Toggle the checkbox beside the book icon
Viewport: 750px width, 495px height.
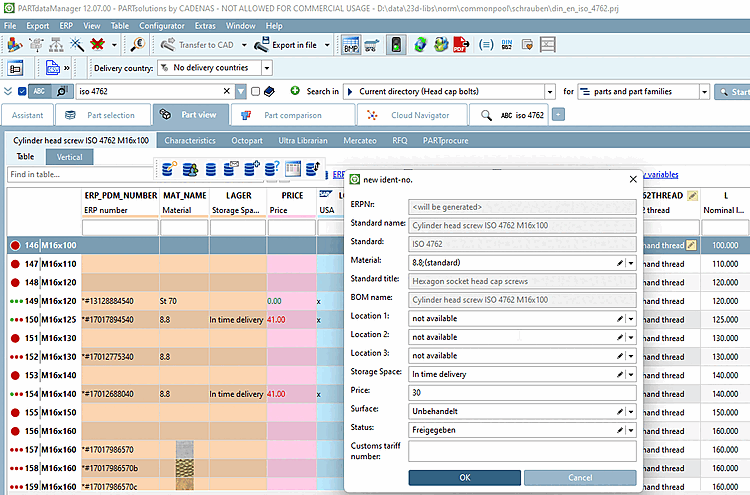click(256, 91)
